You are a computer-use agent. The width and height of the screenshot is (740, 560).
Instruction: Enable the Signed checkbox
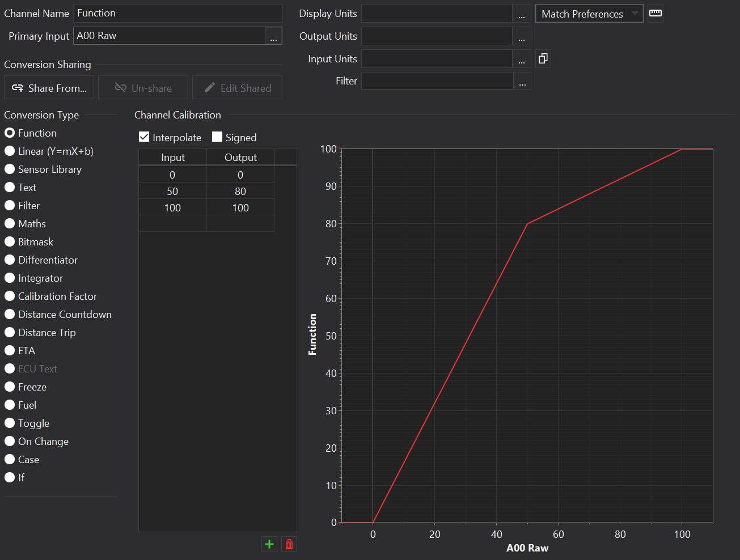(x=217, y=137)
